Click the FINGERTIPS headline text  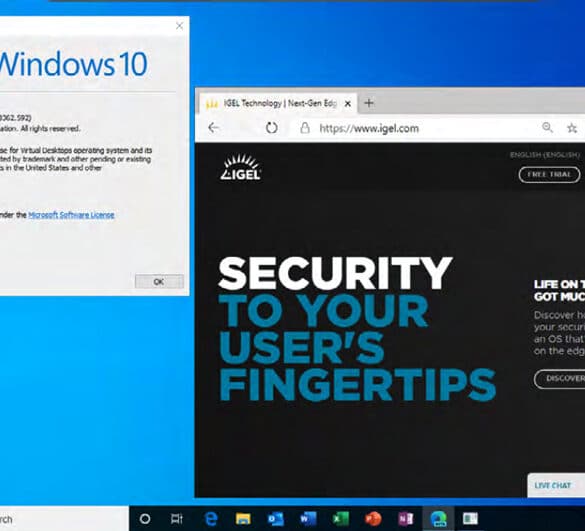[x=357, y=384]
